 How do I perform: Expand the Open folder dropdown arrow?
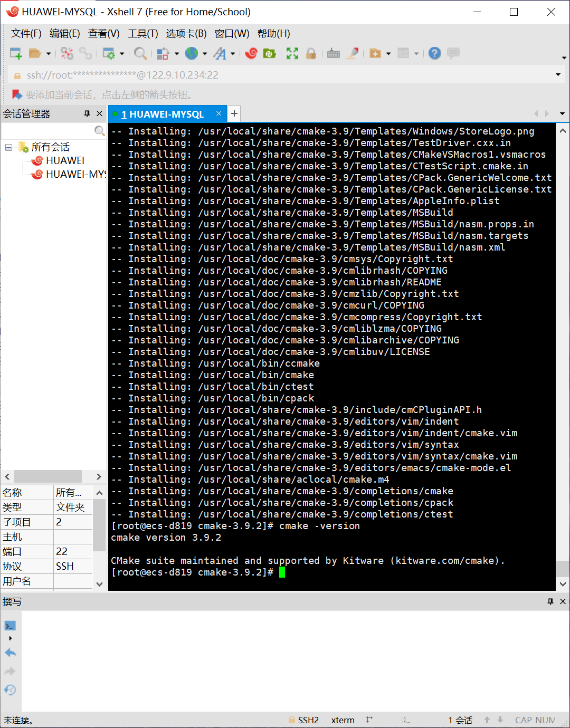[49, 53]
